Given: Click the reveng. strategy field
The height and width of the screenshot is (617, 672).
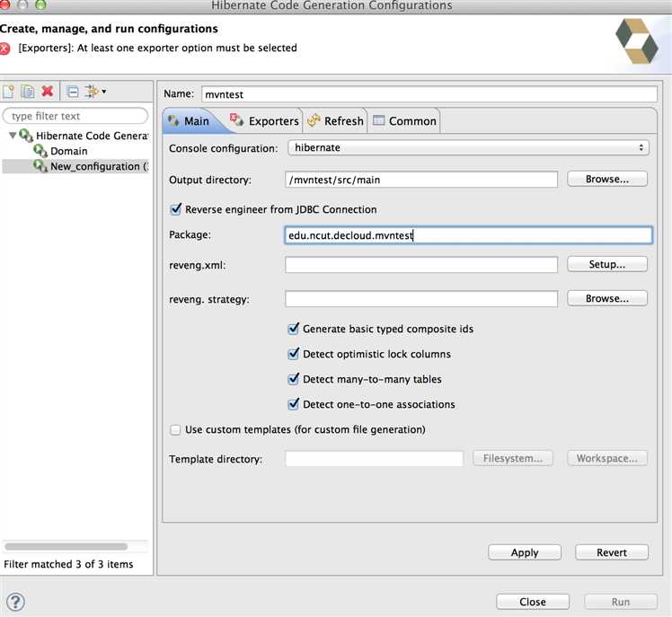Looking at the screenshot, I should [421, 299].
